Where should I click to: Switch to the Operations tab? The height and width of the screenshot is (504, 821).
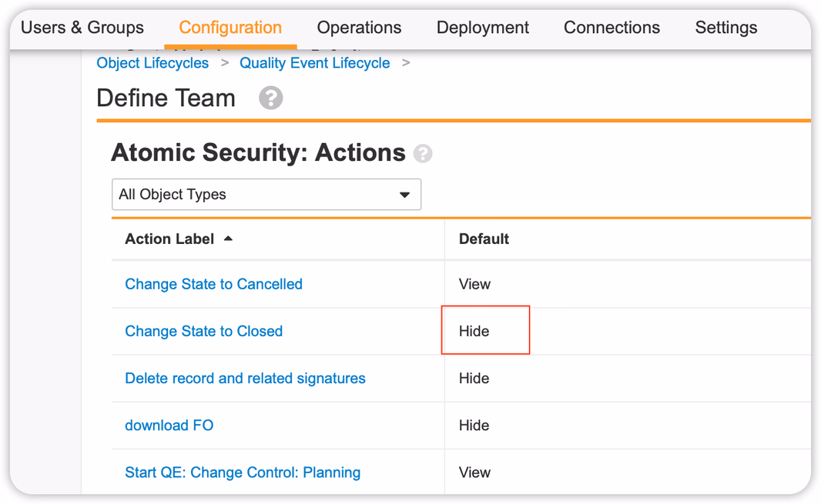click(x=359, y=27)
